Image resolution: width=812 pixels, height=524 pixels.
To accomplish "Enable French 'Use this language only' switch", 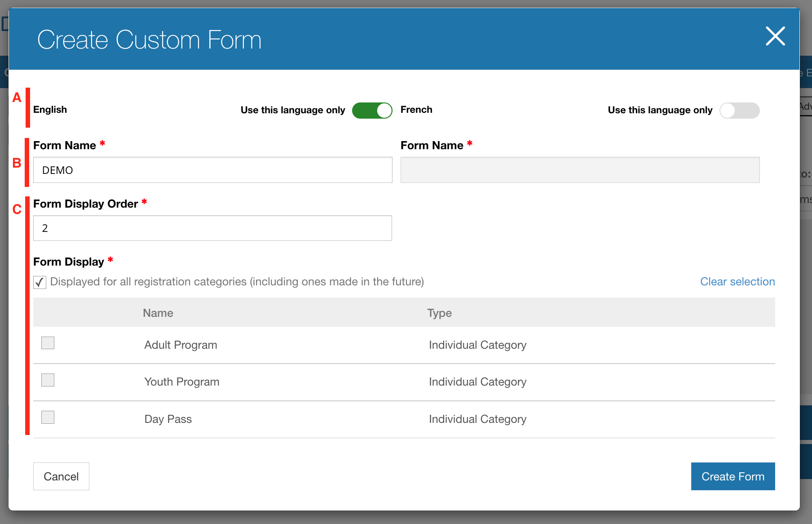I will pos(739,111).
